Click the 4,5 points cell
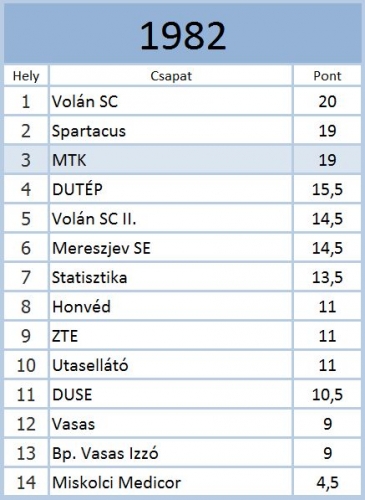 [327, 482]
